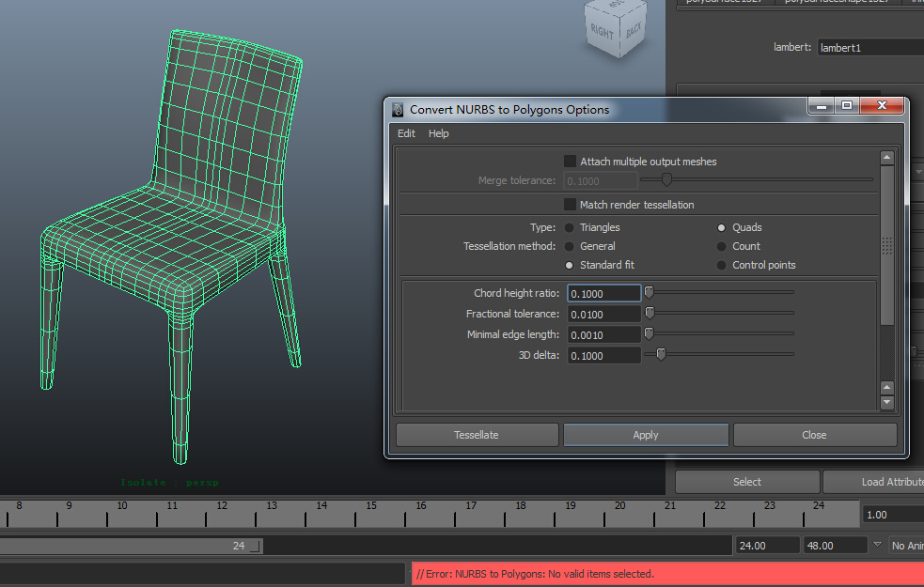
Task: Click the command line input field
Action: point(202,574)
